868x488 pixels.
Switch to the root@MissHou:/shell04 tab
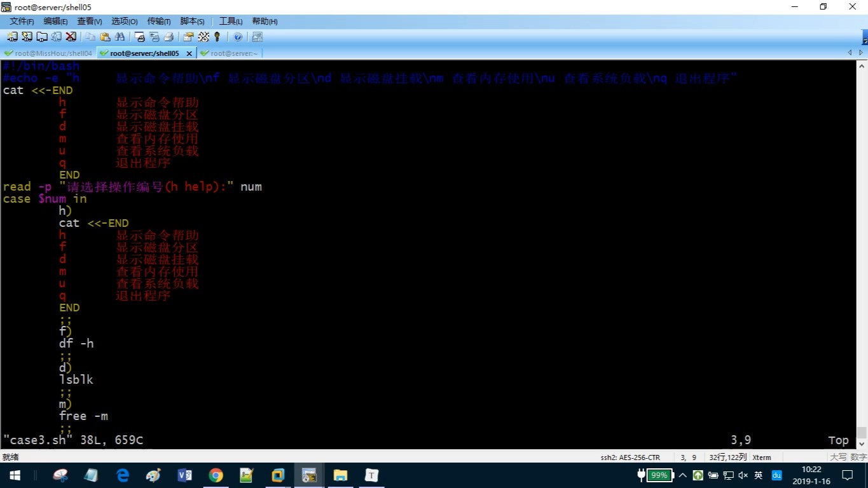48,53
